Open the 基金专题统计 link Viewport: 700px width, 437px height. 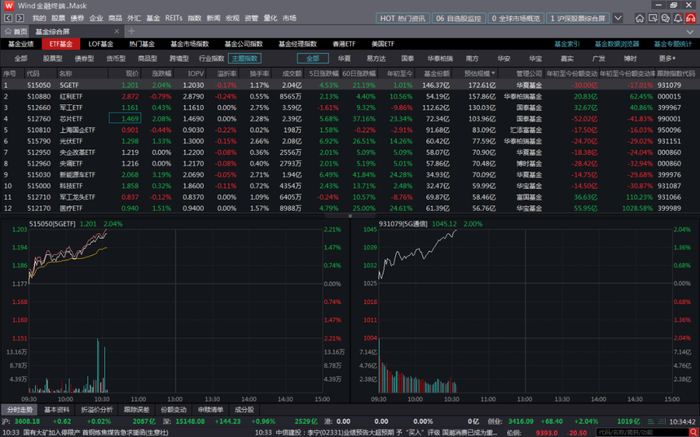673,44
